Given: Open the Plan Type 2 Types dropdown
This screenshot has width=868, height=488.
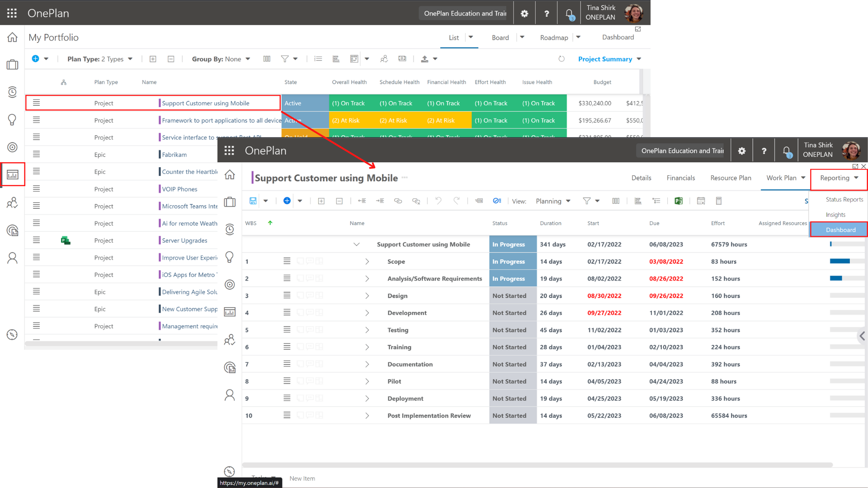Looking at the screenshot, I should coord(100,59).
